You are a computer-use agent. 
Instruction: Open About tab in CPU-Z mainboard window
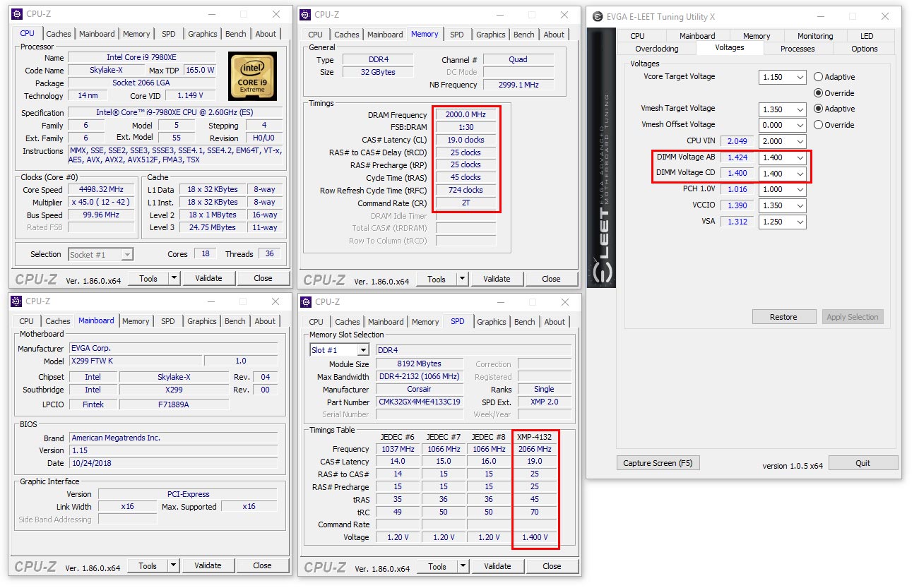(265, 321)
